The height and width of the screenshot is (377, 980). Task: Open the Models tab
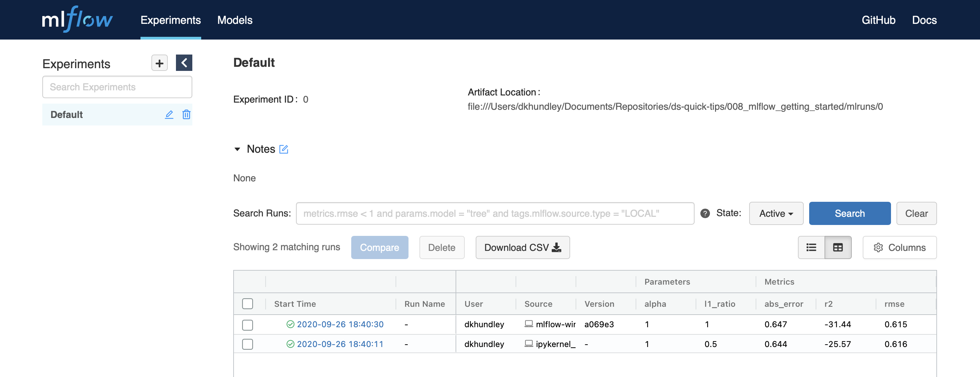click(x=235, y=20)
